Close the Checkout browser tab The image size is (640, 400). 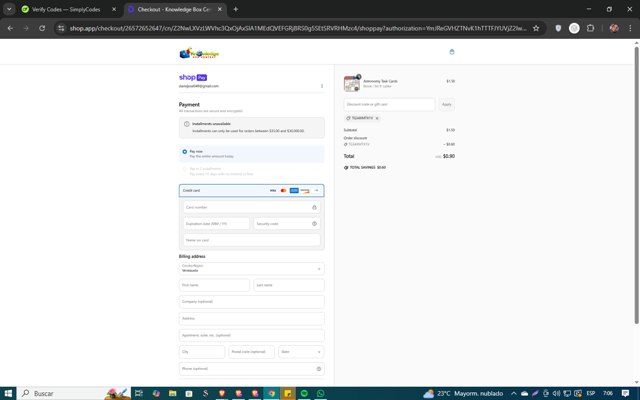point(220,9)
